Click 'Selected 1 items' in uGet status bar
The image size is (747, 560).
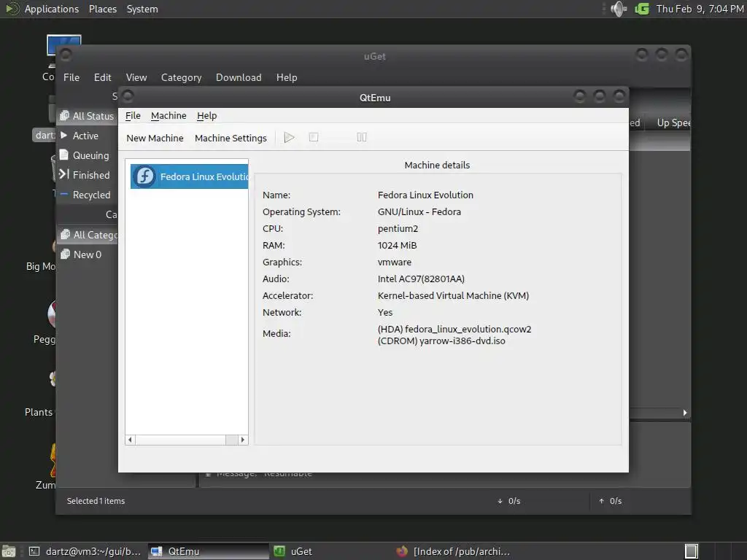click(96, 501)
